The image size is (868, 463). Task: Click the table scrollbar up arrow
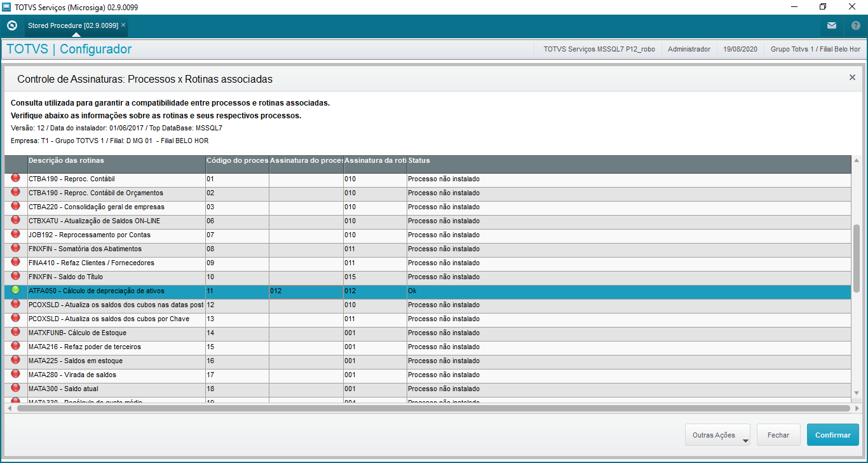857,160
